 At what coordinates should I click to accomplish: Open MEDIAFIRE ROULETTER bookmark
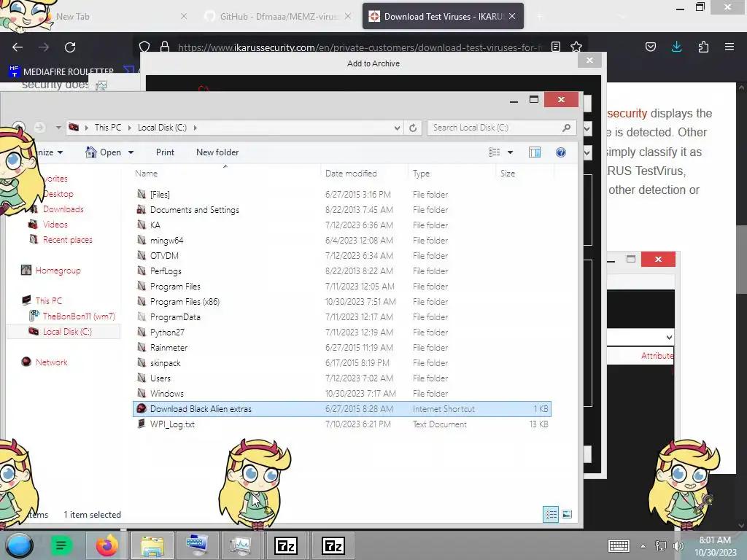[x=61, y=71]
